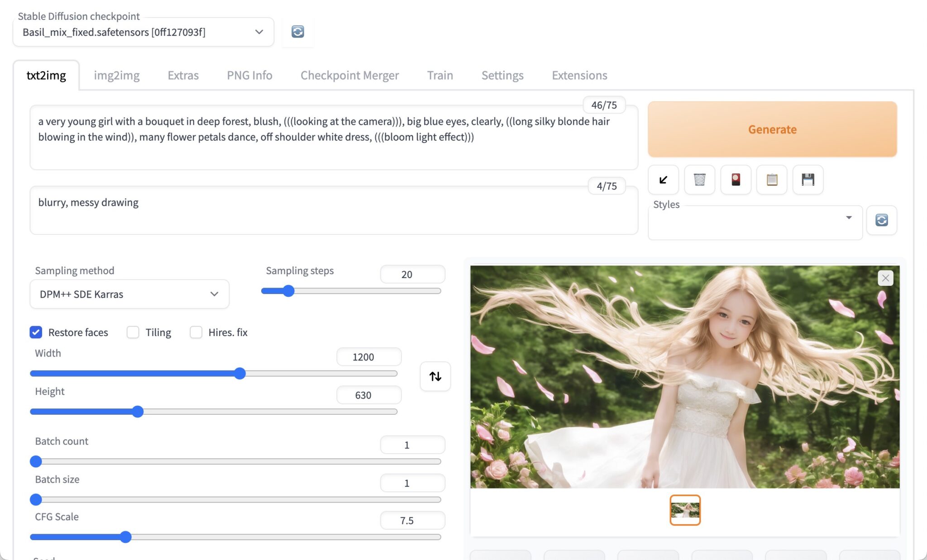927x560 pixels.
Task: Switch to the img2img tab
Action: 116,75
